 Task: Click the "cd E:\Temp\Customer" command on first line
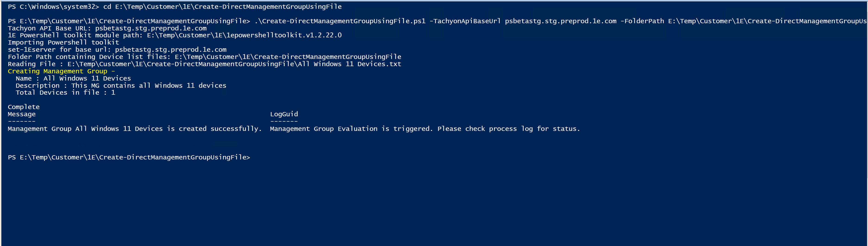pos(222,7)
